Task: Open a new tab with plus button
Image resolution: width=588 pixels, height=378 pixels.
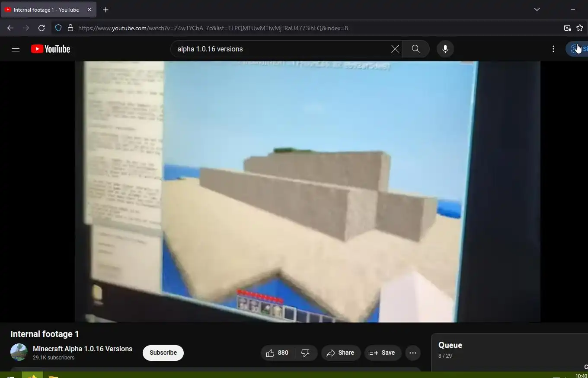Action: click(x=105, y=10)
